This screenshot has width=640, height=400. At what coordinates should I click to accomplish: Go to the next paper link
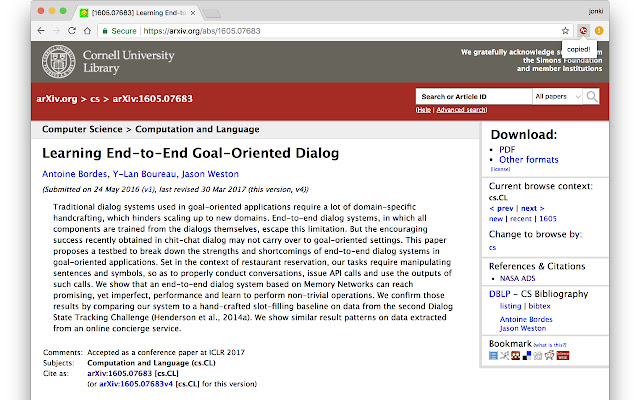coord(533,208)
